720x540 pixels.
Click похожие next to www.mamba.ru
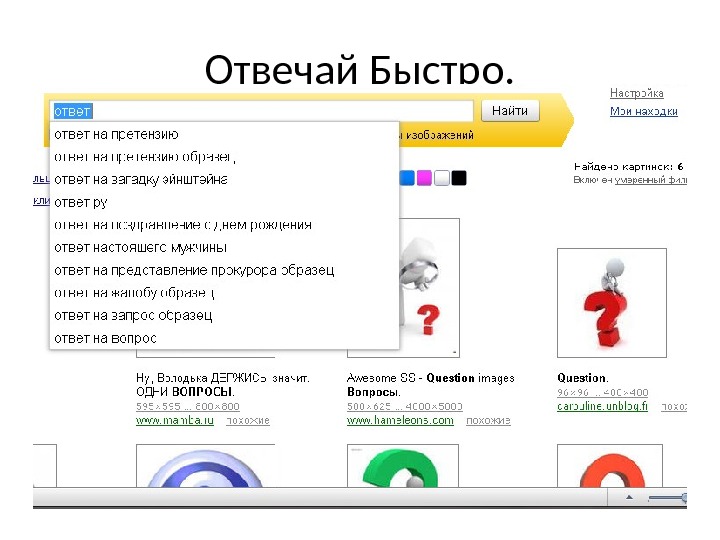[248, 421]
